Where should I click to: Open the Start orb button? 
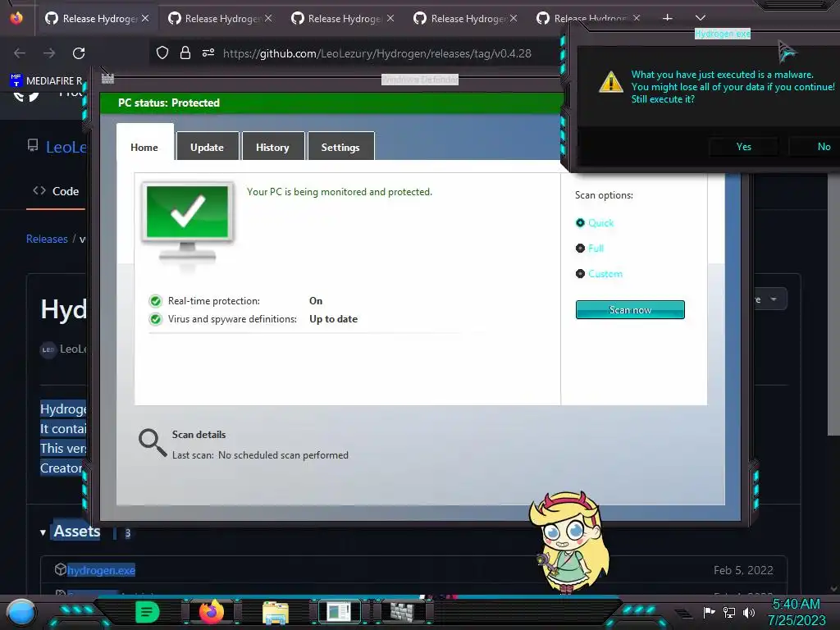(x=21, y=612)
